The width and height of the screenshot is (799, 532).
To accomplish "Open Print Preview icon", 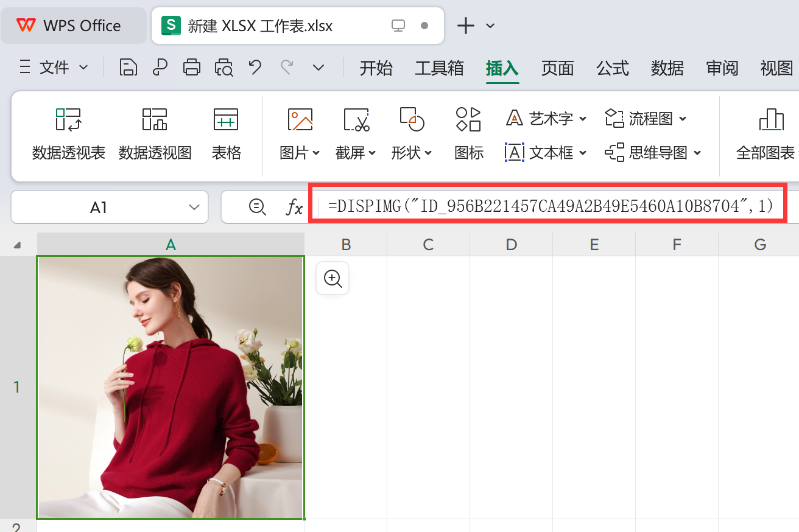I will coord(224,68).
